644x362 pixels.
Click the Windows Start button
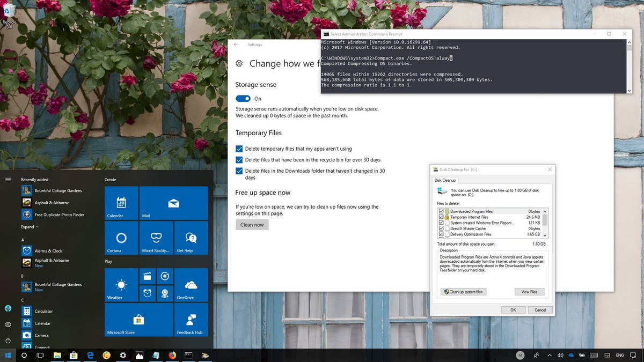coord(8,355)
